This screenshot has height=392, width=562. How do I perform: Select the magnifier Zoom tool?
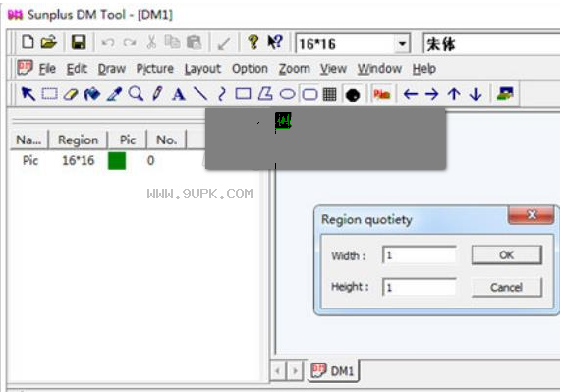click(136, 94)
